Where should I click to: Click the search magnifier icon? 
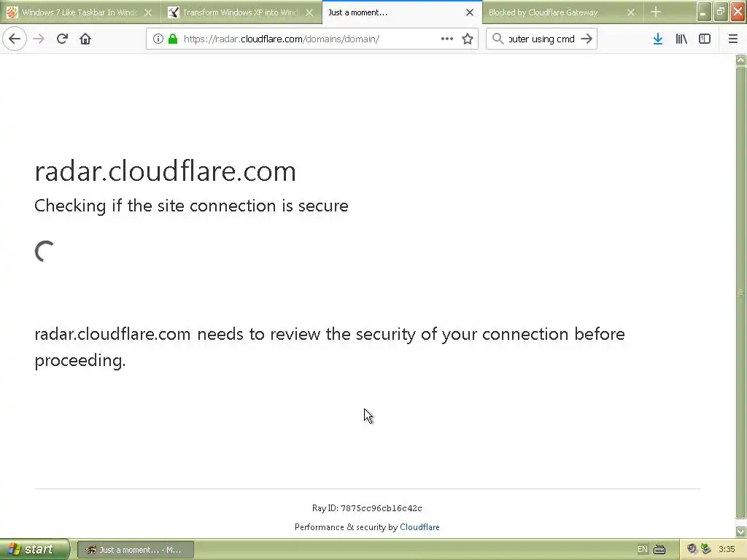coord(498,39)
